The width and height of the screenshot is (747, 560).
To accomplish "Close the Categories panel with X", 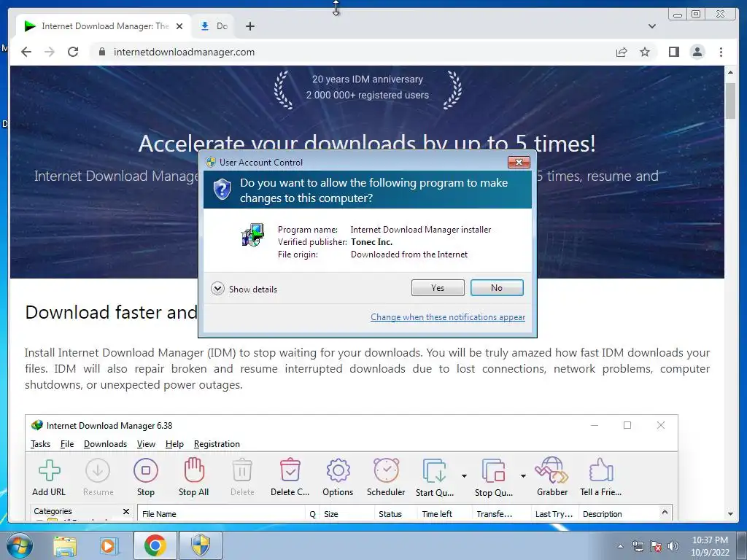I will [x=125, y=511].
